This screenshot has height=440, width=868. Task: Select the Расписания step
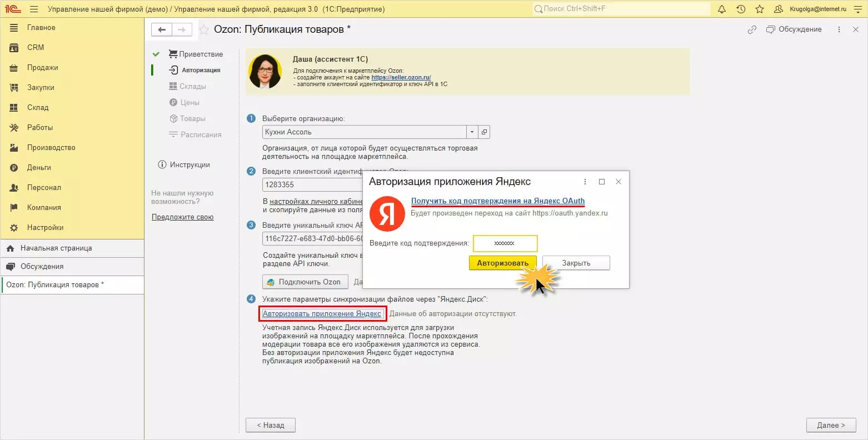coord(195,135)
